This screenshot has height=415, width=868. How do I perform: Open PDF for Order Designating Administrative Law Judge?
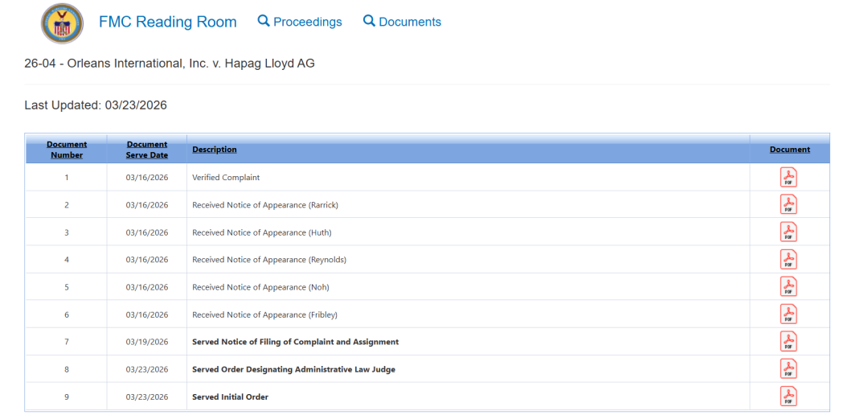point(788,369)
